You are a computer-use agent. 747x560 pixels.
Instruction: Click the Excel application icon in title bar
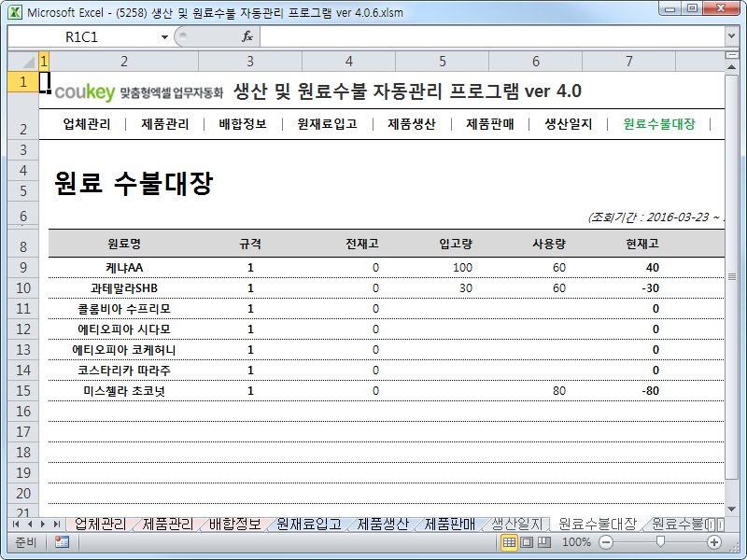[x=15, y=12]
